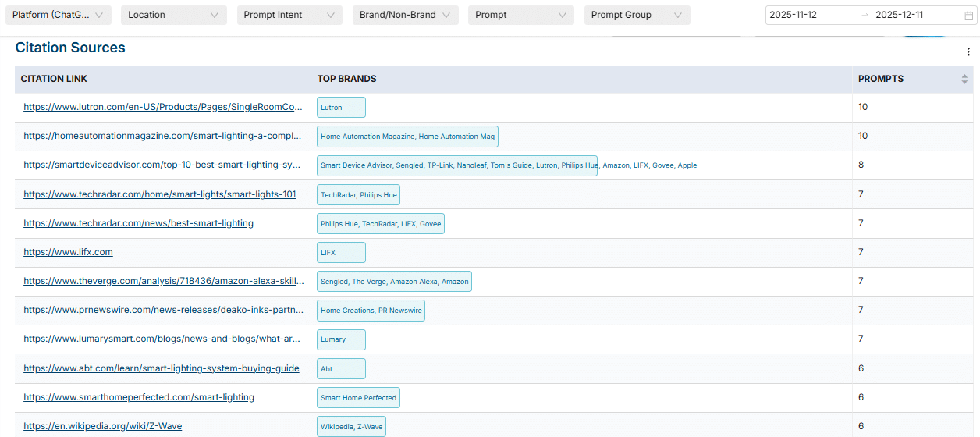
Task: Click the Home Automation Magazine brand tag
Action: tap(407, 137)
